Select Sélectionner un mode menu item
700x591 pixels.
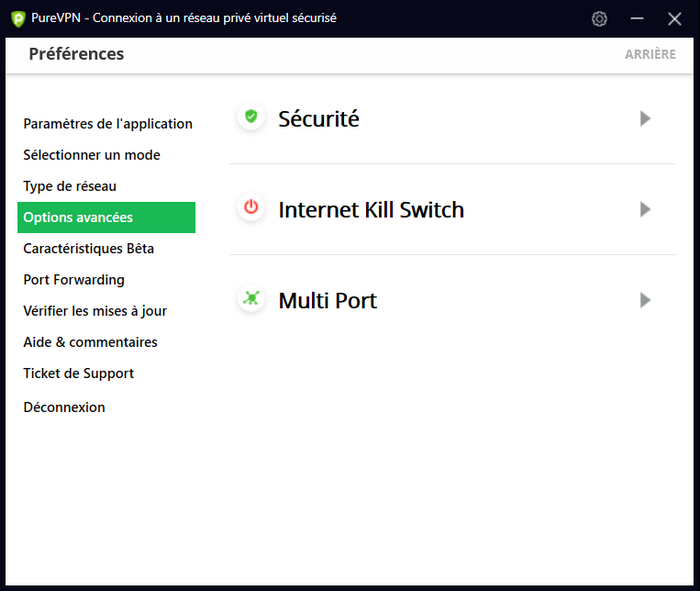pyautogui.click(x=92, y=155)
